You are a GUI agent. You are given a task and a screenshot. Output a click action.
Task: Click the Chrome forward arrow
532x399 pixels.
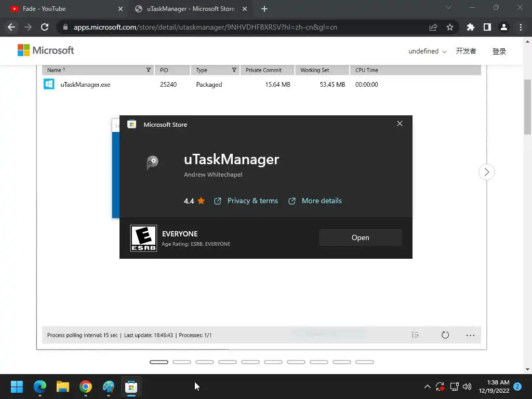(x=28, y=27)
